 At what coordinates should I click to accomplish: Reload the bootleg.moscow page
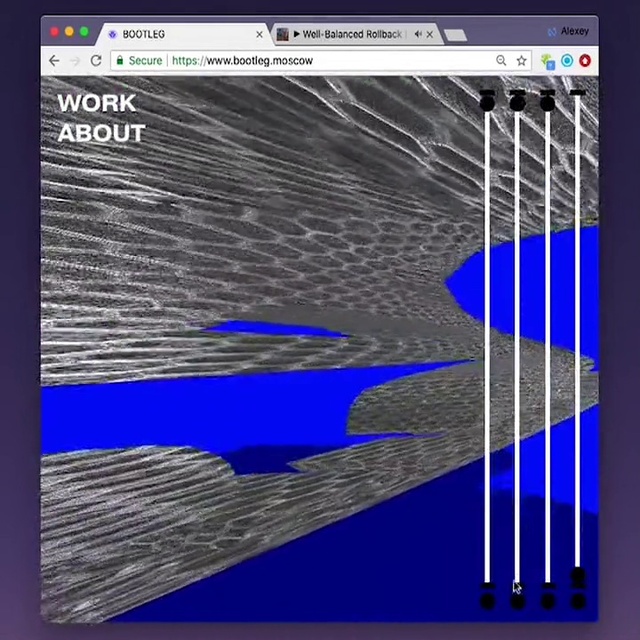coord(96,60)
